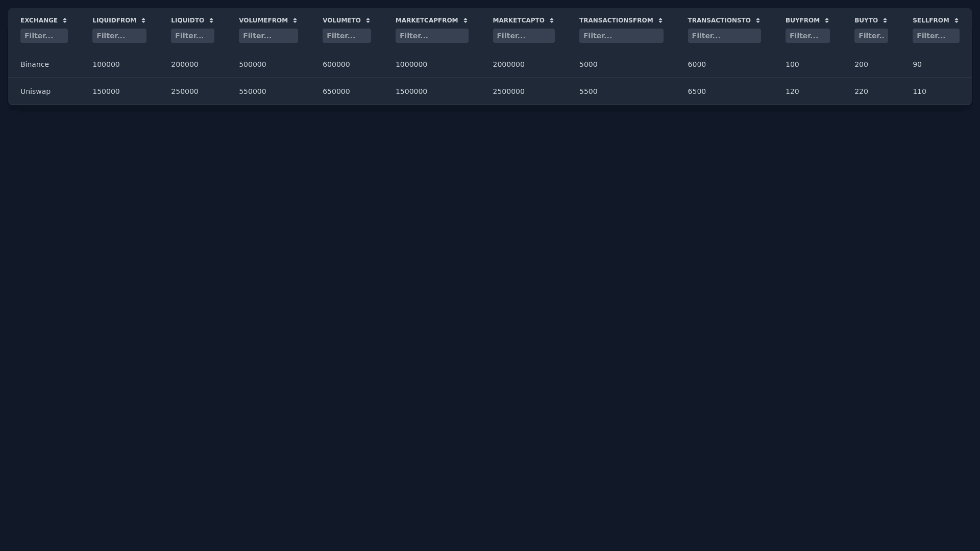
Task: Click the TRANSACTIONSFROM sort arrows
Action: (x=660, y=20)
